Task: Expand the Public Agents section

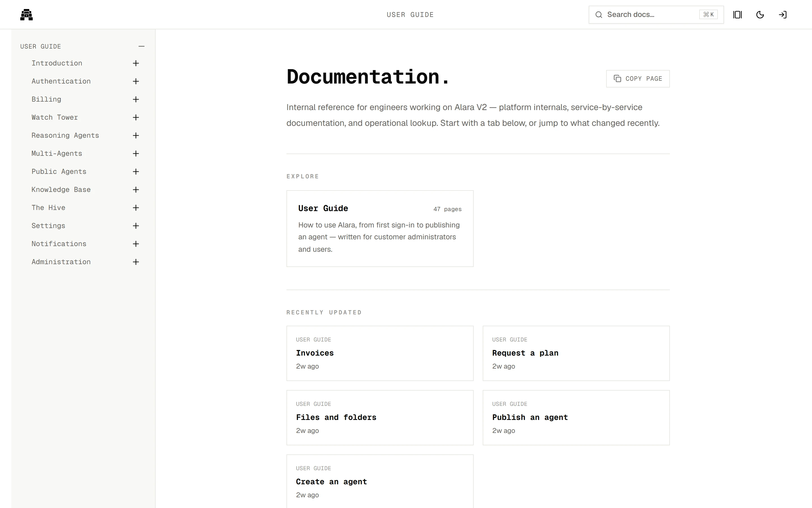Action: pos(136,172)
